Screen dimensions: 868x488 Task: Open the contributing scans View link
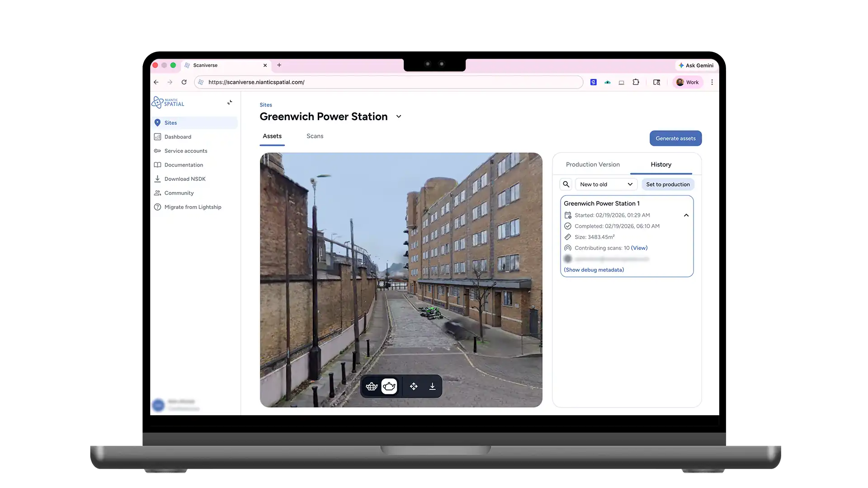639,248
